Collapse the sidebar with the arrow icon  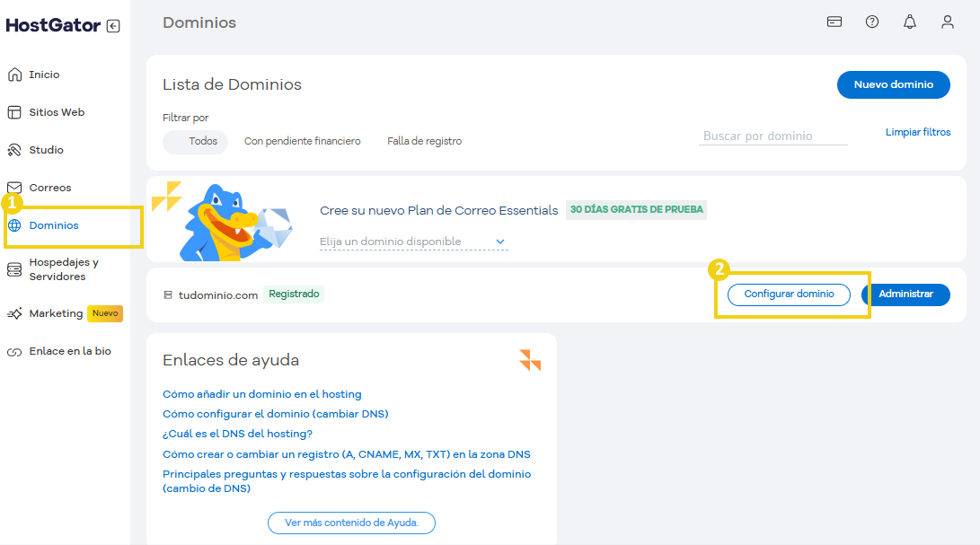pyautogui.click(x=113, y=26)
